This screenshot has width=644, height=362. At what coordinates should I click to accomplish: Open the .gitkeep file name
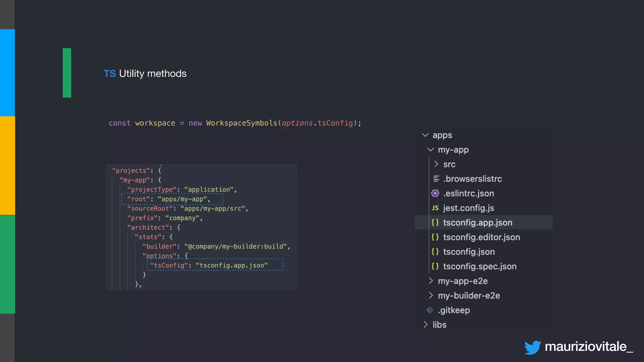(x=454, y=310)
